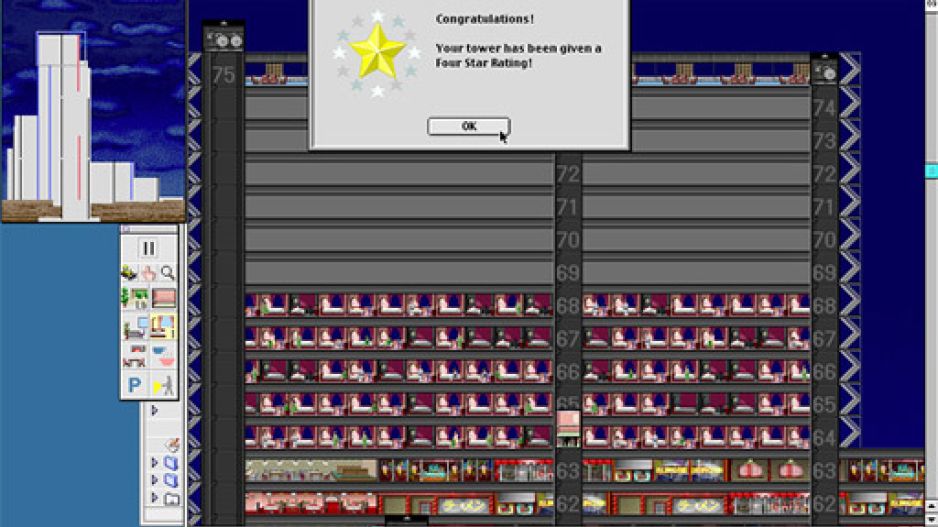Click floor number 66 on the right shaft
The width and height of the screenshot is (938, 527).
pyautogui.click(x=824, y=372)
